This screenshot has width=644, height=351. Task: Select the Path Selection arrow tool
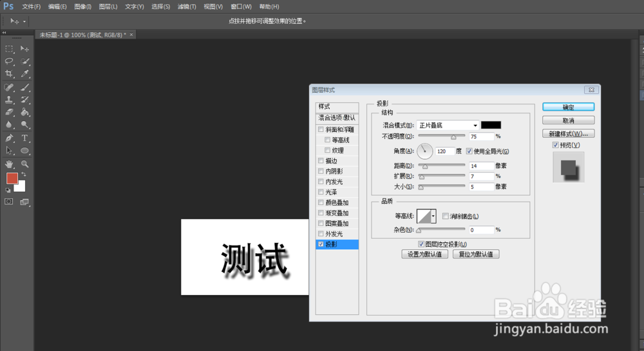[x=9, y=151]
